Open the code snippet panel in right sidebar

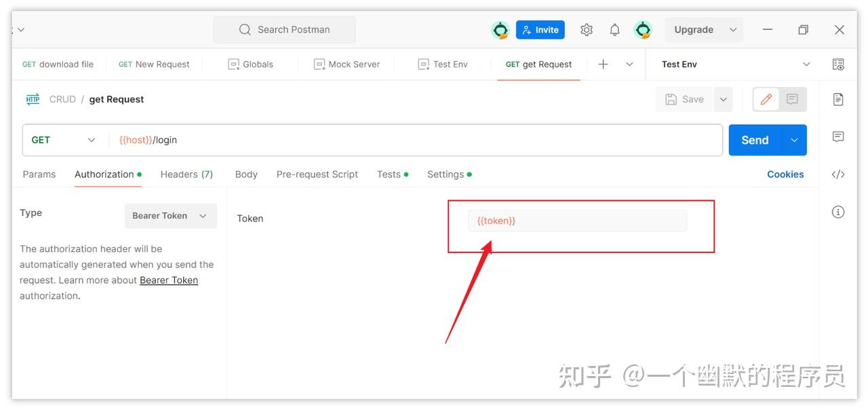point(838,174)
